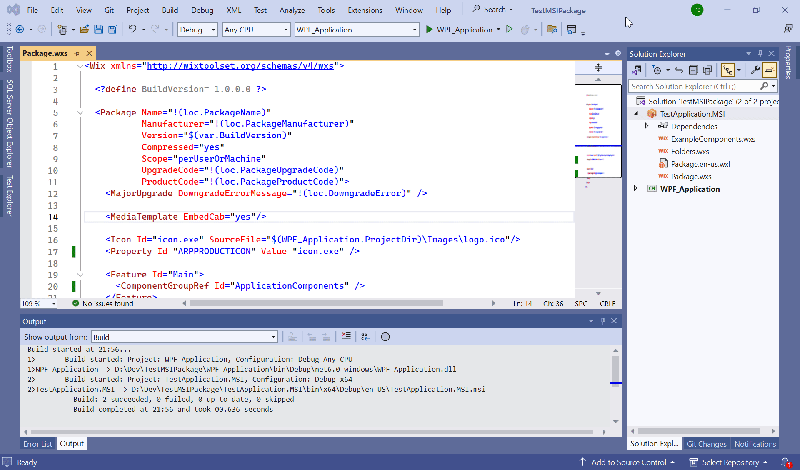Open the wixtoolset.org schema link
The width and height of the screenshot is (800, 470).
pos(240,66)
